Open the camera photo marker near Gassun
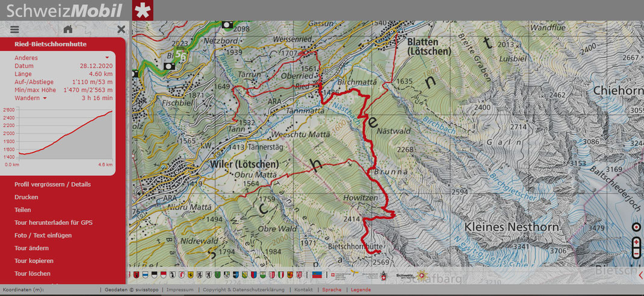Screen dimensions: 644x296 227,25
